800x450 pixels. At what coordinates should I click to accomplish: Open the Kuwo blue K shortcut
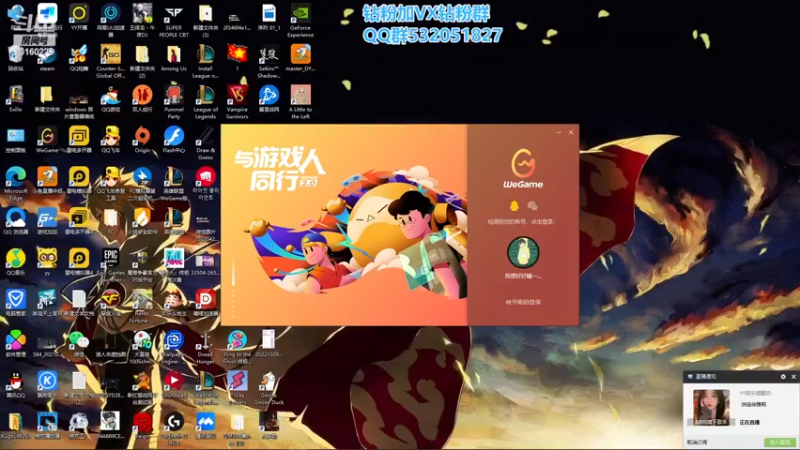point(47,385)
